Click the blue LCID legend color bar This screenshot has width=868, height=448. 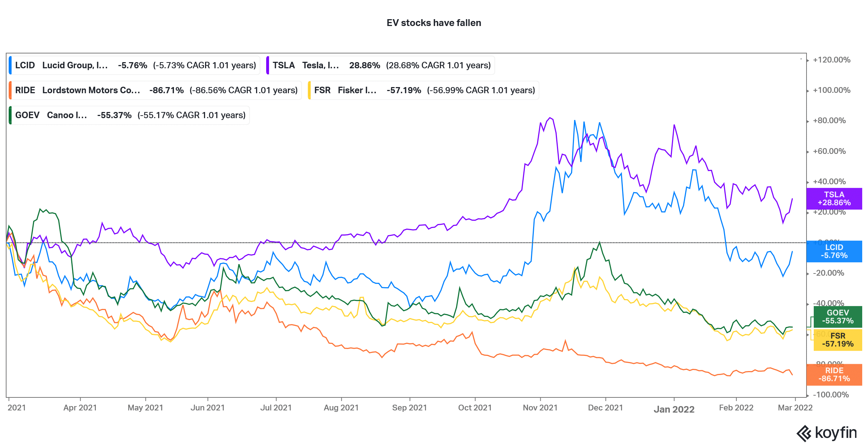(10, 65)
